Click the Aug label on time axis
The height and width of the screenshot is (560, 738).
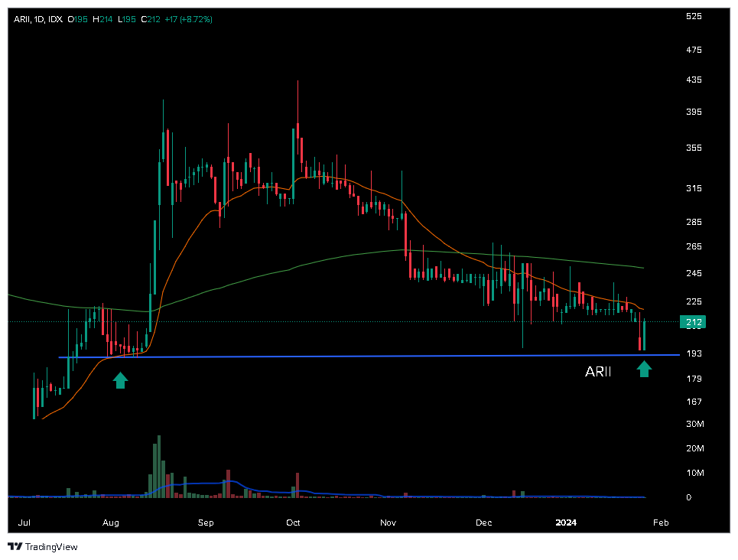pos(111,523)
